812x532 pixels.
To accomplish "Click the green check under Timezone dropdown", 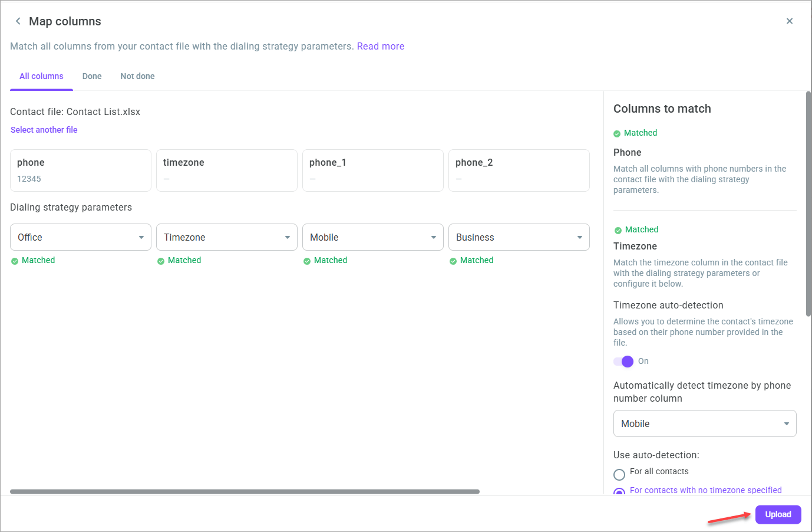I will pyautogui.click(x=161, y=261).
